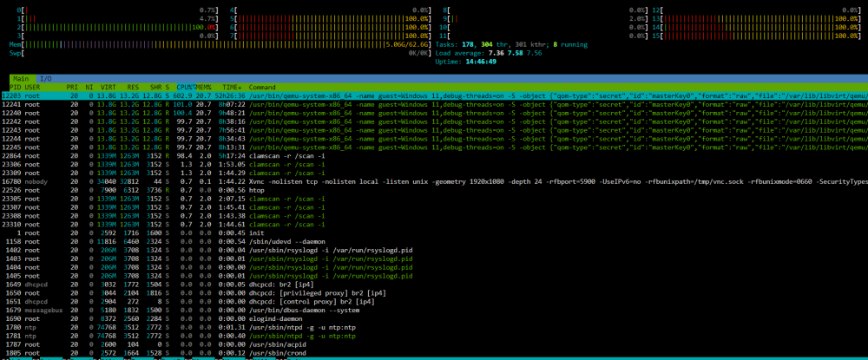Sort by the PID column header
This screenshot has width=868, height=360.
16,88
